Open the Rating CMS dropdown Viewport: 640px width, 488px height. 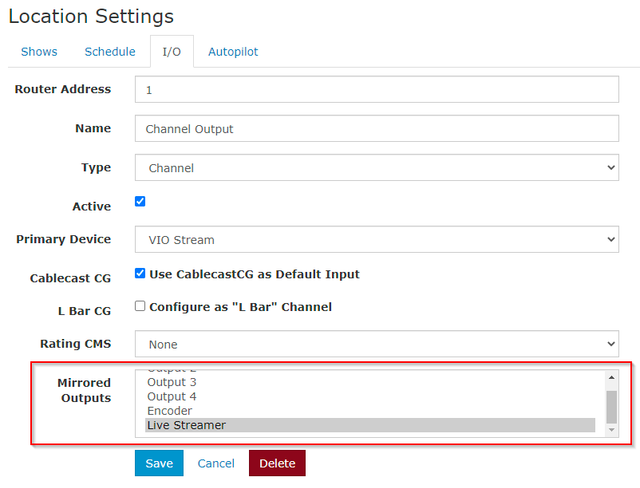point(377,344)
